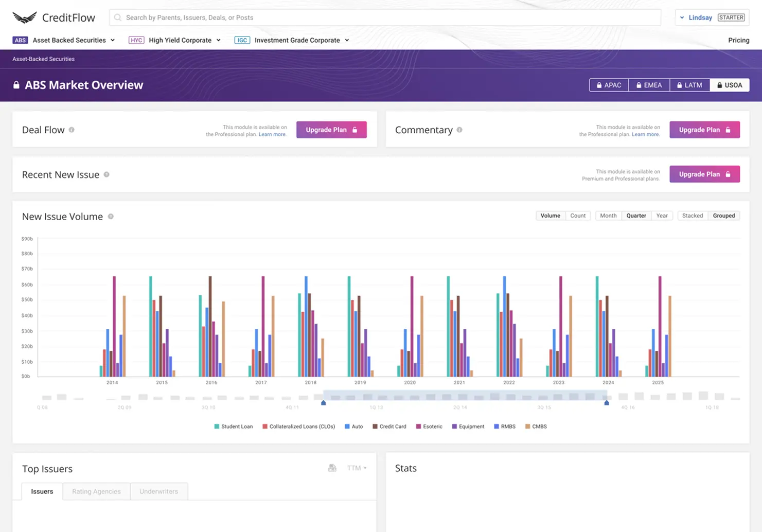
Task: Click the search magnifier icon
Action: pyautogui.click(x=118, y=17)
